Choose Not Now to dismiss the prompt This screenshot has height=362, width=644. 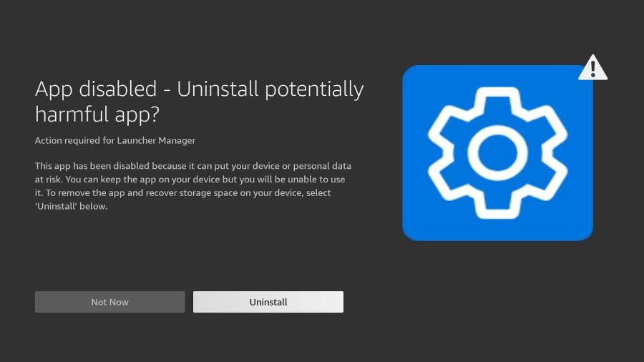pos(109,302)
